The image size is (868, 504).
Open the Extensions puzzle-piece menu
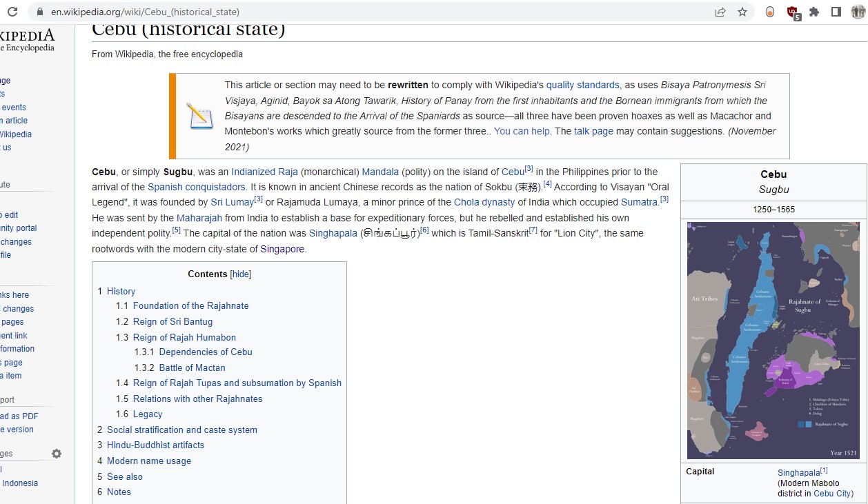click(x=814, y=12)
